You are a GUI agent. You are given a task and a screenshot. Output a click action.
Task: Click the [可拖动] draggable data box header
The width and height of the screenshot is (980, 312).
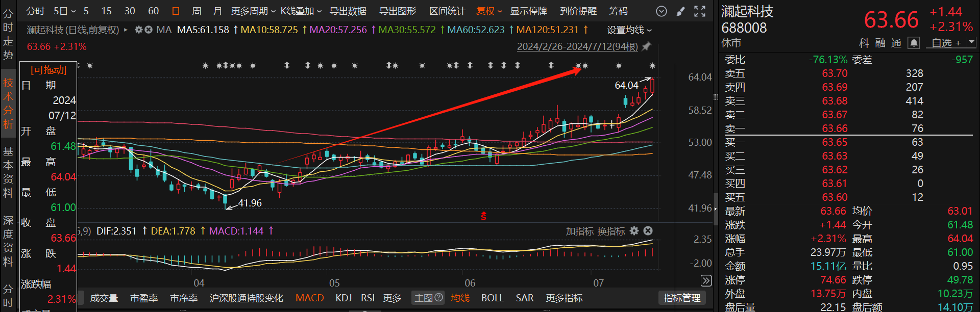click(x=48, y=70)
